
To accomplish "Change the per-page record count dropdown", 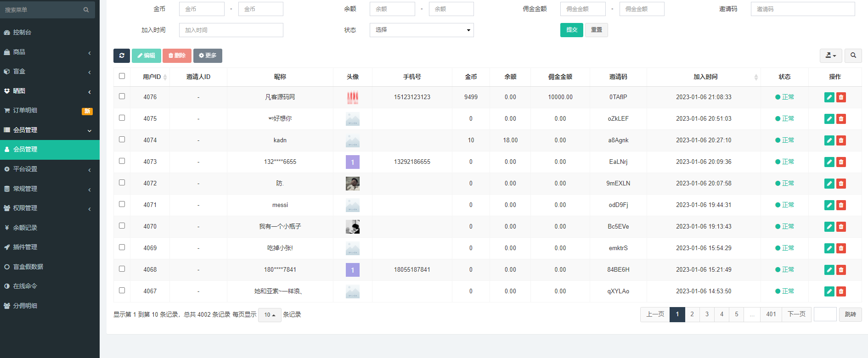I will (270, 315).
